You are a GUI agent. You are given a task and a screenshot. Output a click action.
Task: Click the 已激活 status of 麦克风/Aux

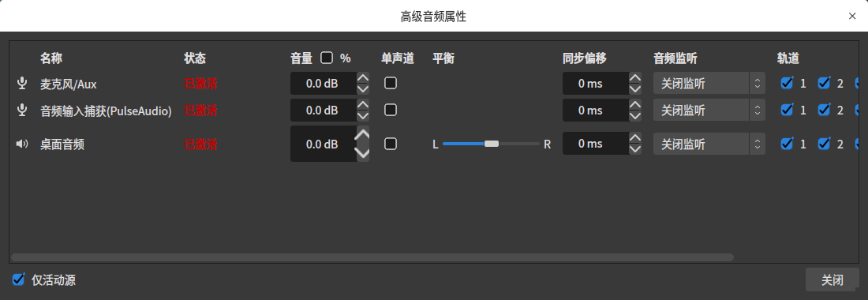point(200,84)
